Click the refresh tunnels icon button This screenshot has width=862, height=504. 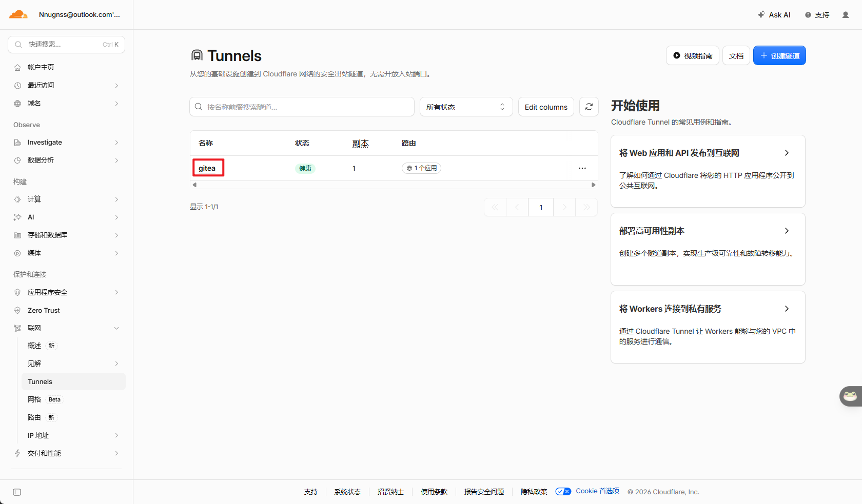pyautogui.click(x=589, y=107)
